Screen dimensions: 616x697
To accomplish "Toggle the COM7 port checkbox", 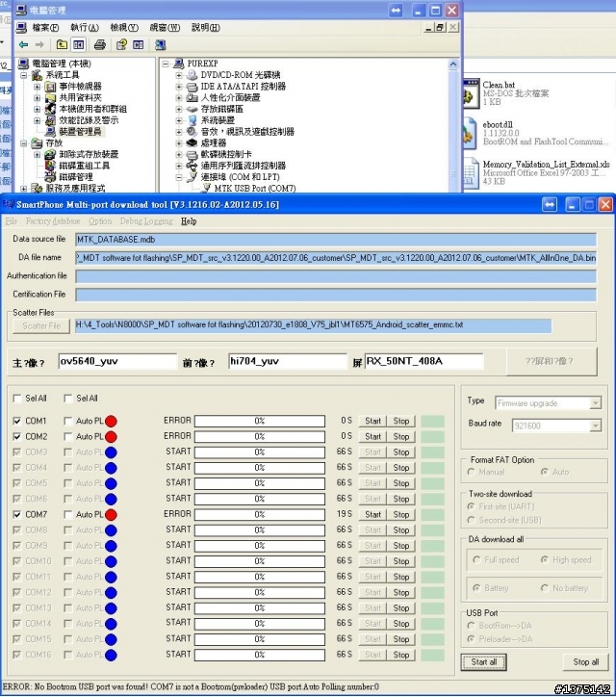I will 17,514.
